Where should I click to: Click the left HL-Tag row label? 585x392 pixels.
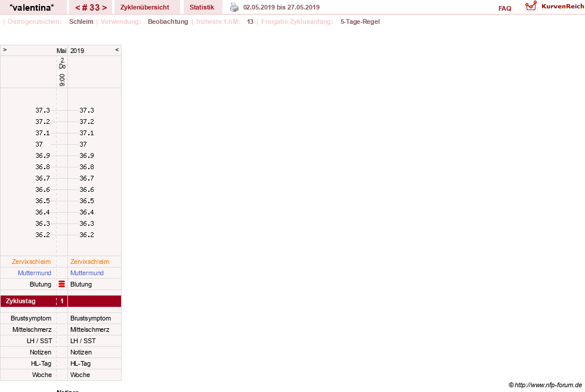pyautogui.click(x=41, y=363)
